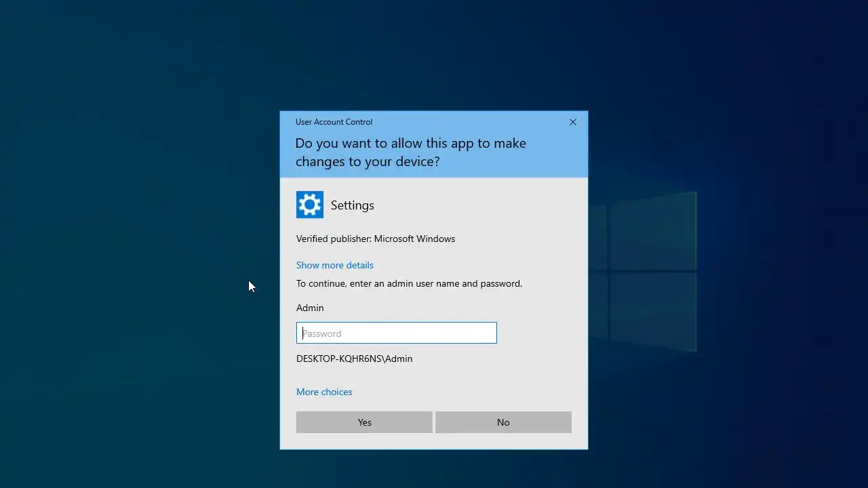This screenshot has width=868, height=488.
Task: Expand the More choices link
Action: (x=324, y=392)
